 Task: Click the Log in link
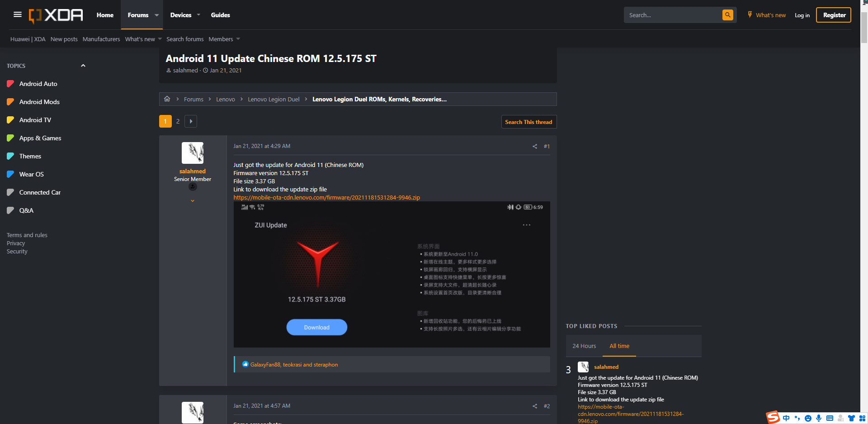pos(802,15)
